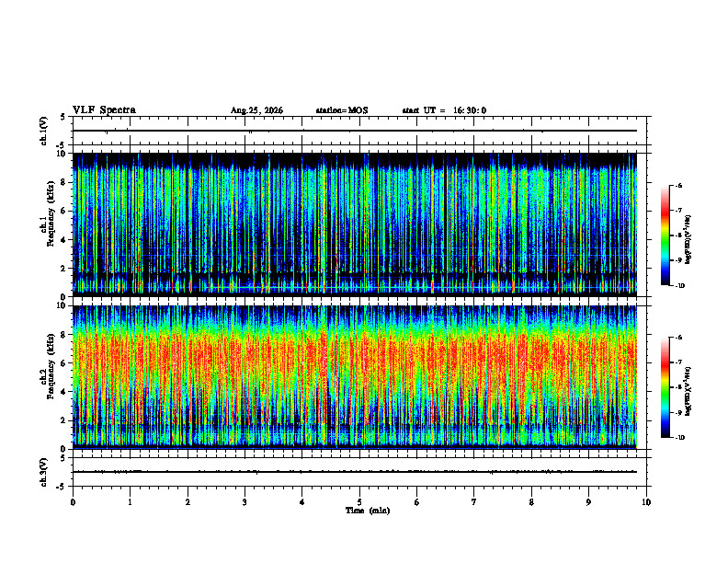The width and height of the screenshot is (728, 563).
Task: Click the ch.3(V) axis label
Action: 44,472
